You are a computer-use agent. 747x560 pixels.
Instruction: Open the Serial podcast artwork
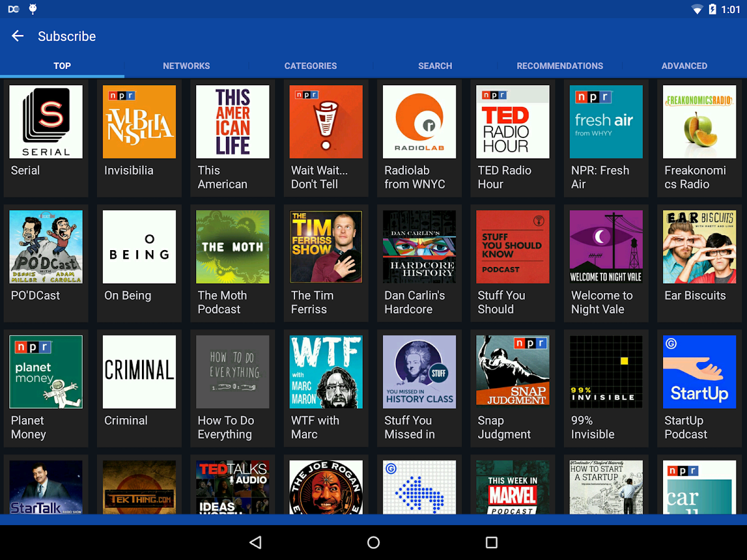point(46,122)
